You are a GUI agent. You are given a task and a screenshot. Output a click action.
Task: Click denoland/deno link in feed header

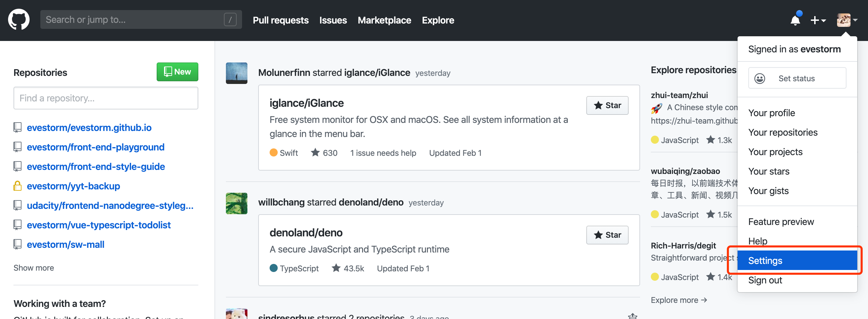(x=371, y=202)
